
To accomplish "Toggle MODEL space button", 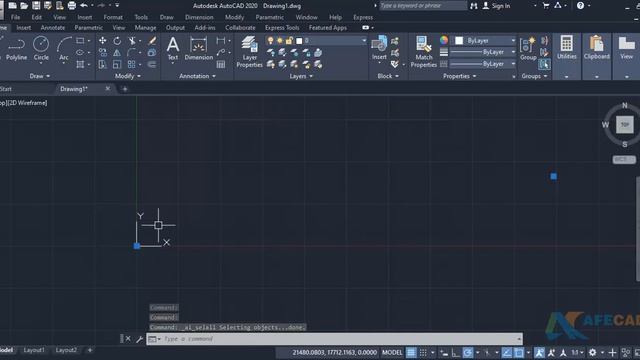I will (392, 353).
